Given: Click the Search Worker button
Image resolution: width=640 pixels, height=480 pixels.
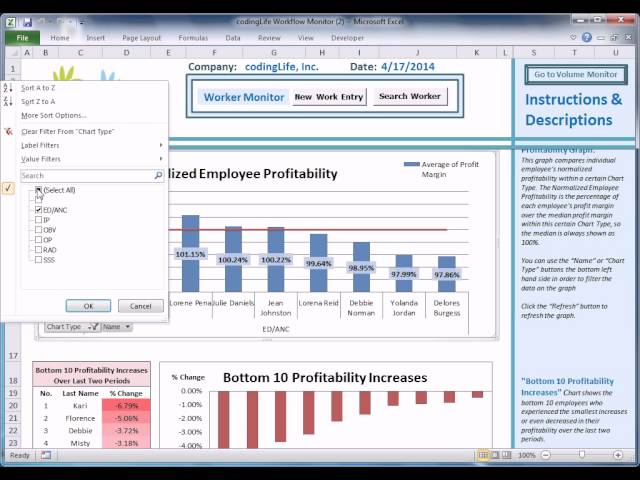Looking at the screenshot, I should pos(410,96).
